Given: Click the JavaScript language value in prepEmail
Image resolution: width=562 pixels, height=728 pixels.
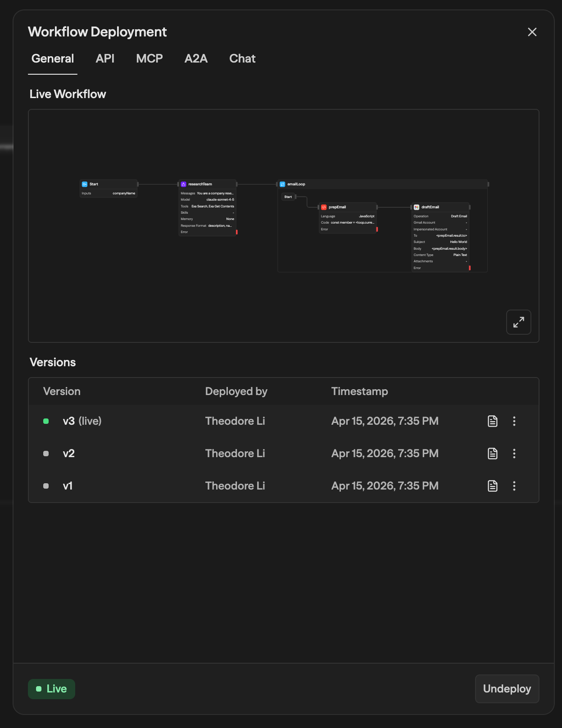Looking at the screenshot, I should [367, 216].
